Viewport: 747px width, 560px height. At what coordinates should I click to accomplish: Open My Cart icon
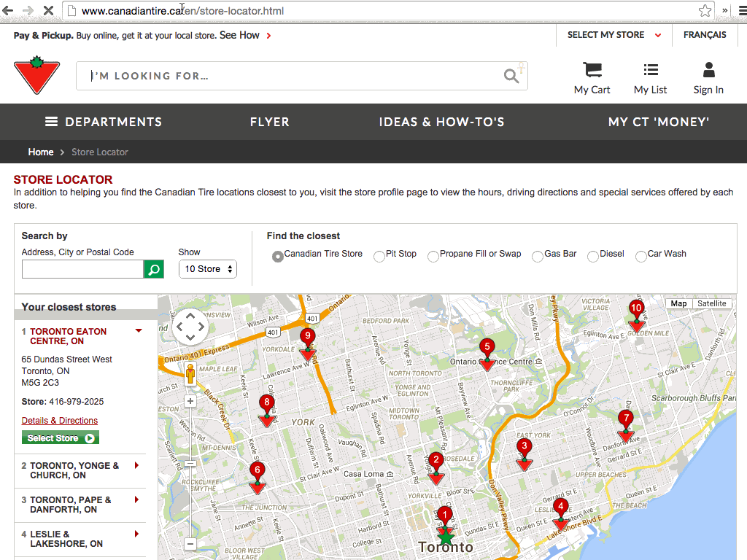(x=592, y=70)
